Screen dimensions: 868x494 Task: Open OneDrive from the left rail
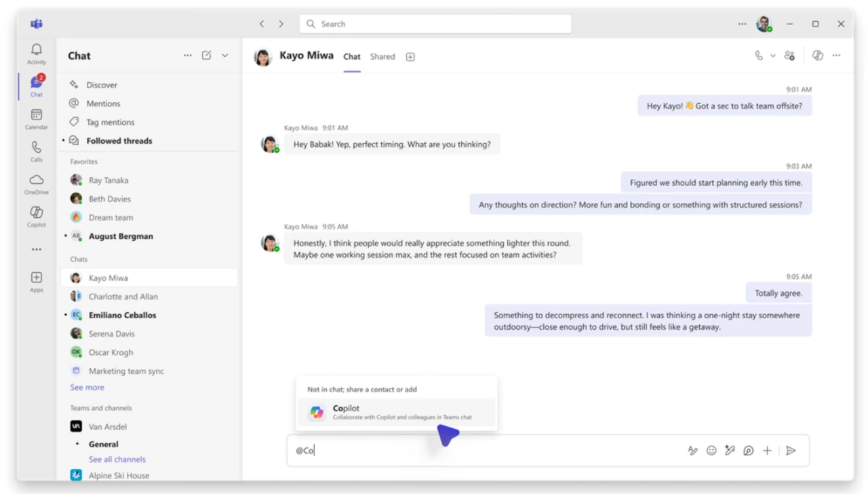click(x=36, y=180)
